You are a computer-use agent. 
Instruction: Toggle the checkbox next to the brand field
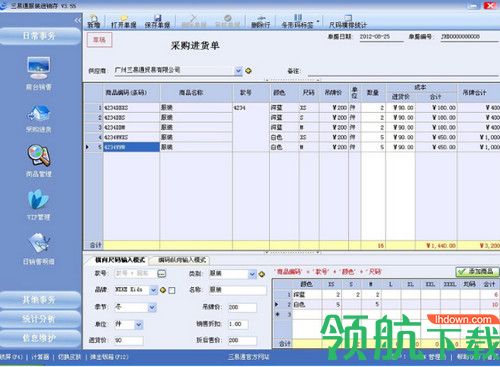(172, 290)
